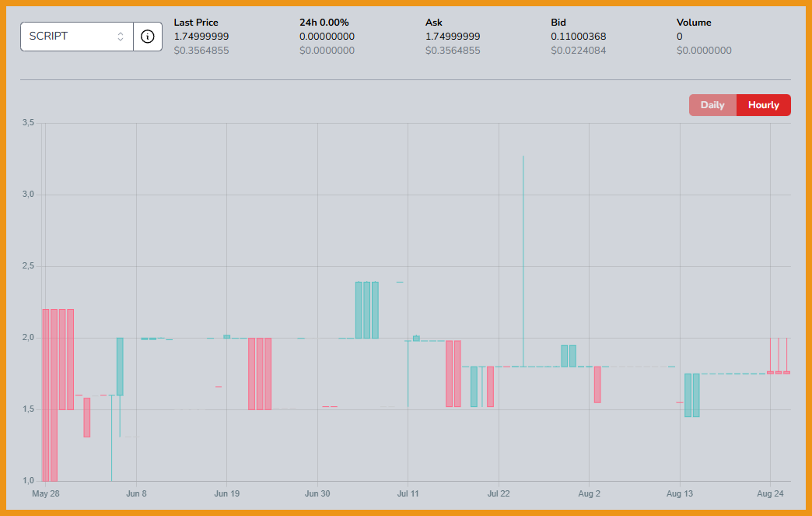Click the 1,0 y-axis label
Image resolution: width=812 pixels, height=516 pixels.
pos(28,481)
